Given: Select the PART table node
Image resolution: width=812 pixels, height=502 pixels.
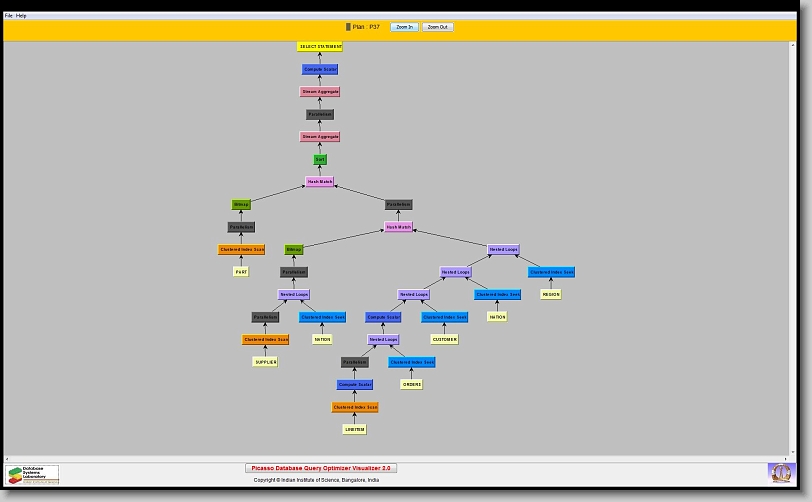Looking at the screenshot, I should point(241,272).
